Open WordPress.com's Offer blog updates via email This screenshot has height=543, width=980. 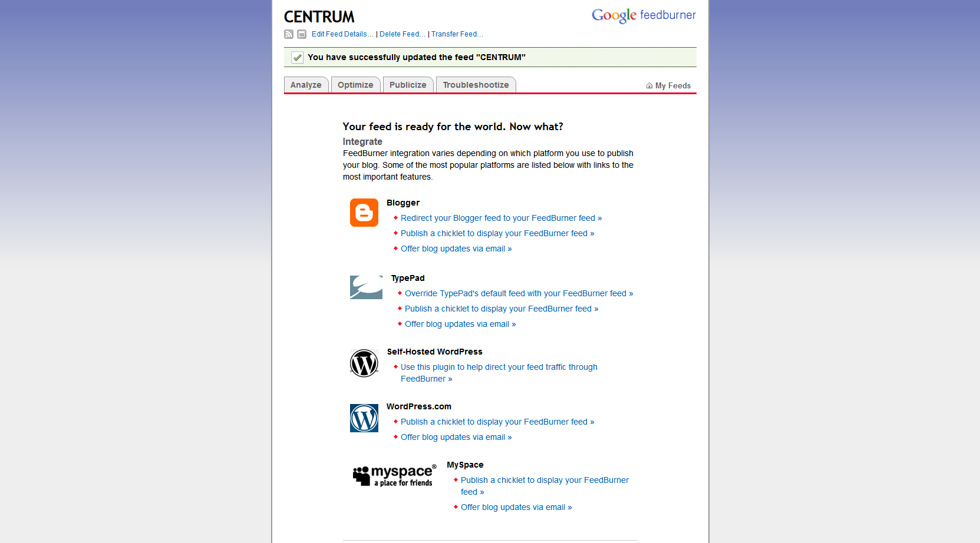pyautogui.click(x=456, y=437)
